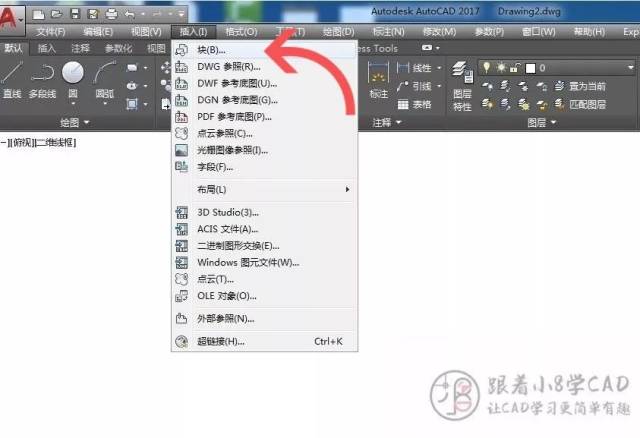Choose ACIS 文件(A)... menu entry
This screenshot has width=640, height=438.
click(x=264, y=229)
